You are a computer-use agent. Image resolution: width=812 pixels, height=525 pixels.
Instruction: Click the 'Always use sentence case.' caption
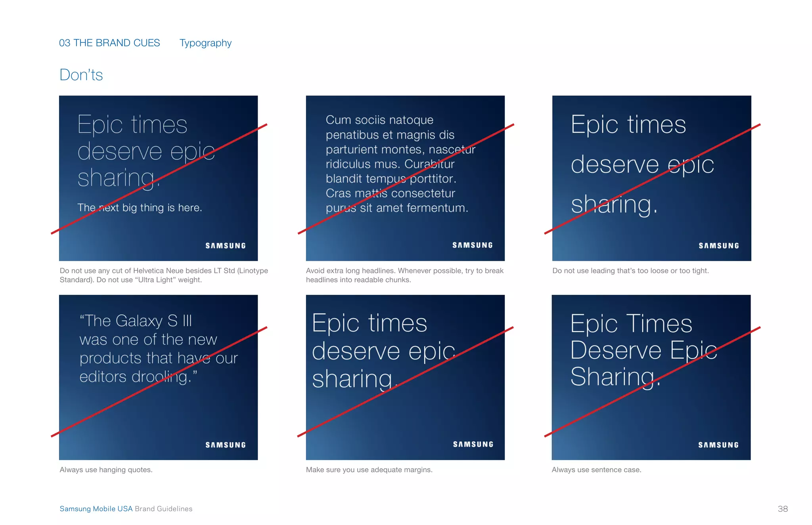click(596, 470)
